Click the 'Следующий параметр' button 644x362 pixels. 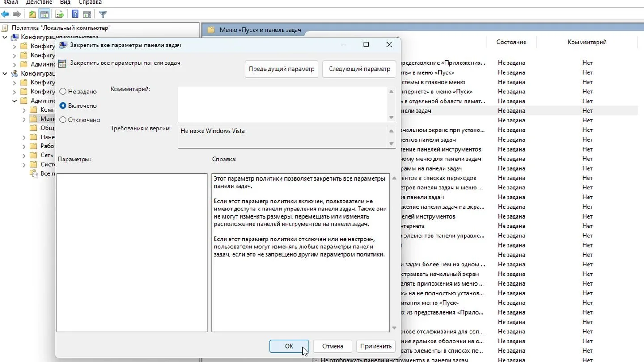359,69
